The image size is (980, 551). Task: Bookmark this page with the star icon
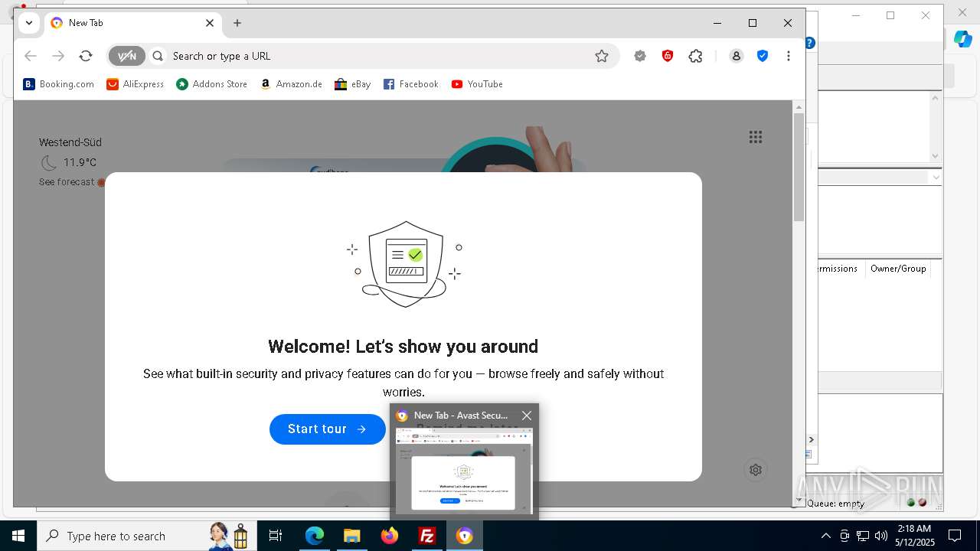[602, 56]
